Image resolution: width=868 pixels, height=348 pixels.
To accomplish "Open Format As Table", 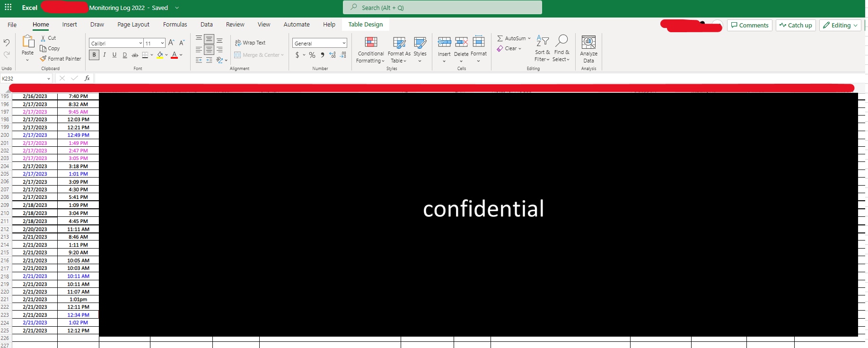I will click(399, 49).
